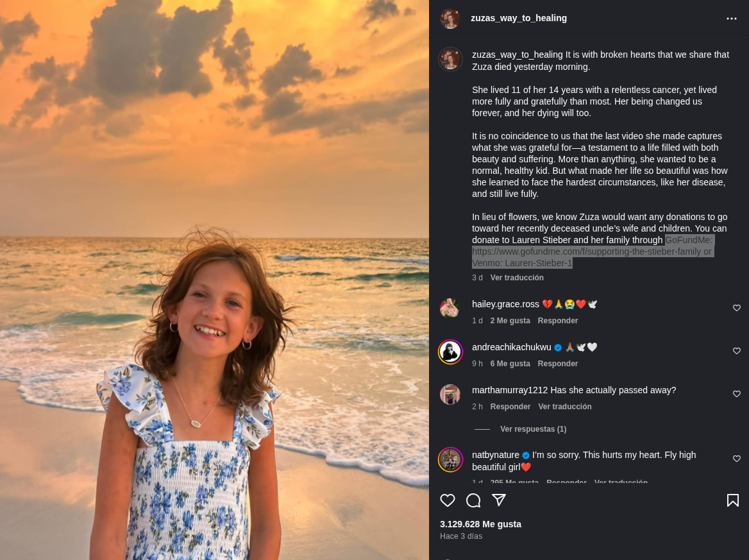Like andreachikachukwu's comment

[x=737, y=351]
